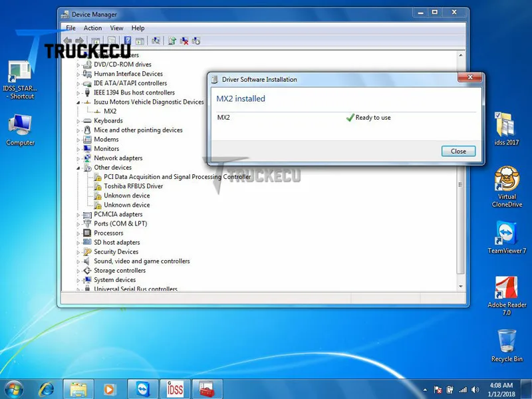This screenshot has width=532, height=399.
Task: Click the X on Driver Software Installation dialog
Action: 470,77
